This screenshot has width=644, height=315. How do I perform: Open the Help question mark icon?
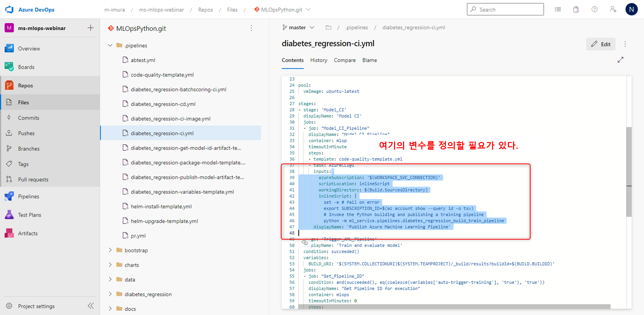[595, 9]
